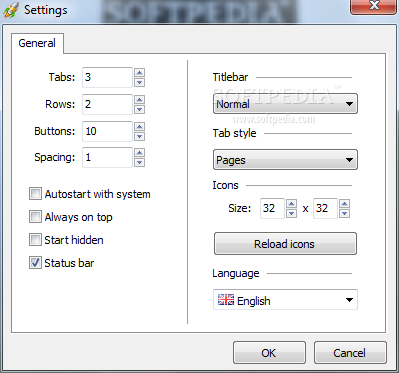
Task: Decrease the Buttons value with down arrow
Action: point(139,136)
